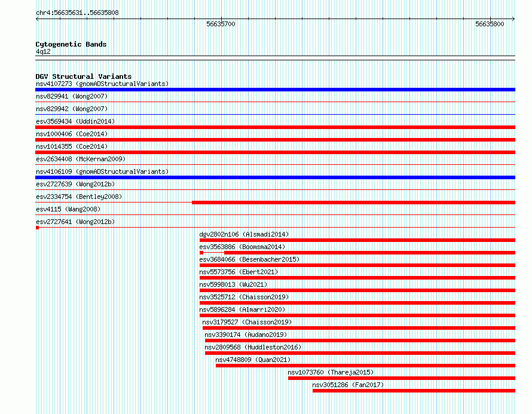The image size is (532, 414).
Task: Select nsv2809568 (Huddleston2016) label
Action: [253, 347]
